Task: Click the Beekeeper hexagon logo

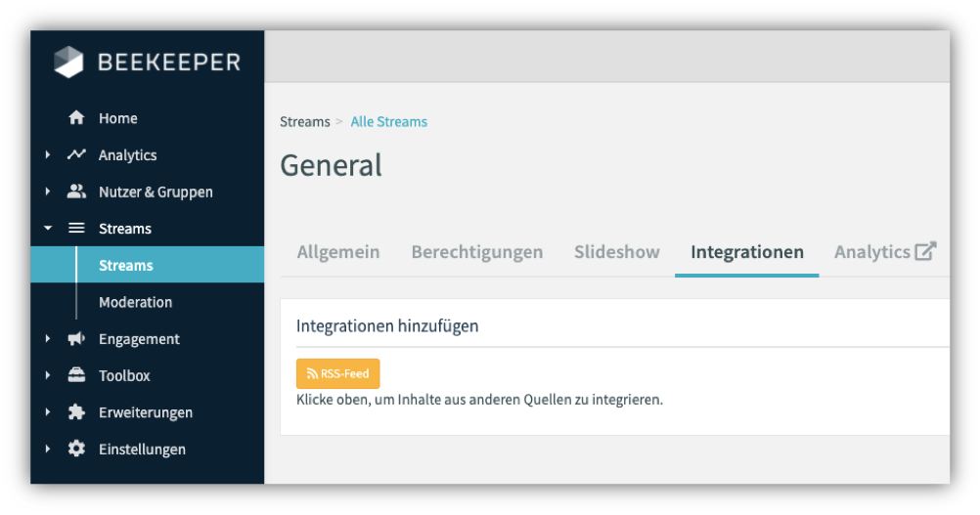Action: point(68,62)
